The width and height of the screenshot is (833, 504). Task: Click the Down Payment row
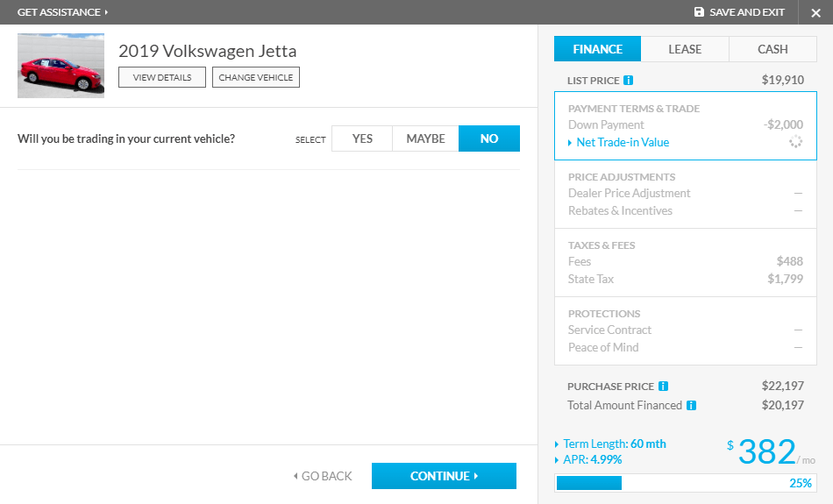pyautogui.click(x=686, y=124)
